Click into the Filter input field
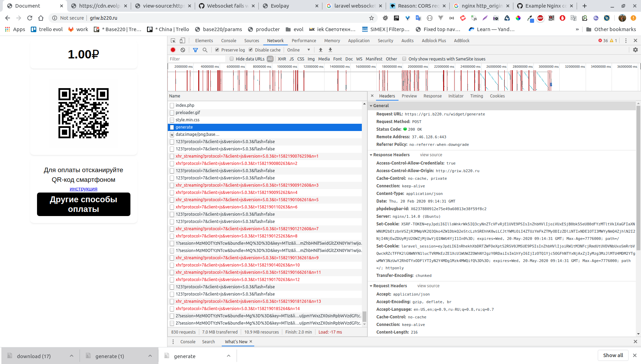The width and height of the screenshot is (641, 364). coord(198,59)
